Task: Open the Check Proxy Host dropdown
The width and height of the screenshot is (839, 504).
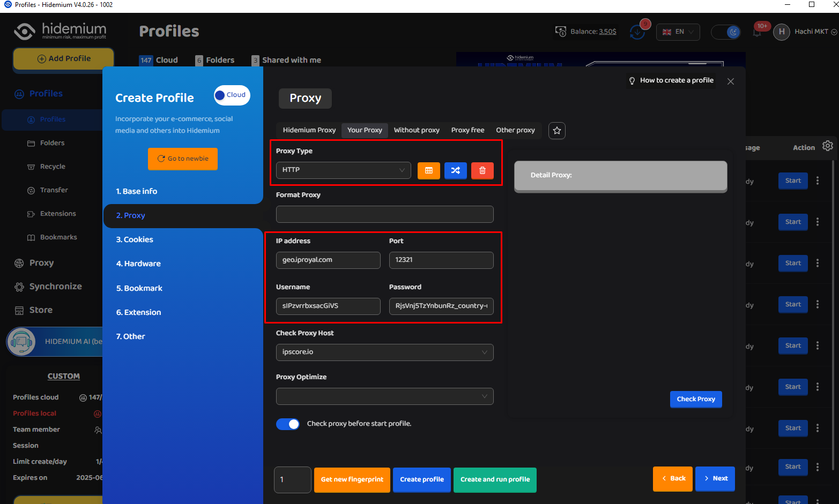Action: pos(384,352)
